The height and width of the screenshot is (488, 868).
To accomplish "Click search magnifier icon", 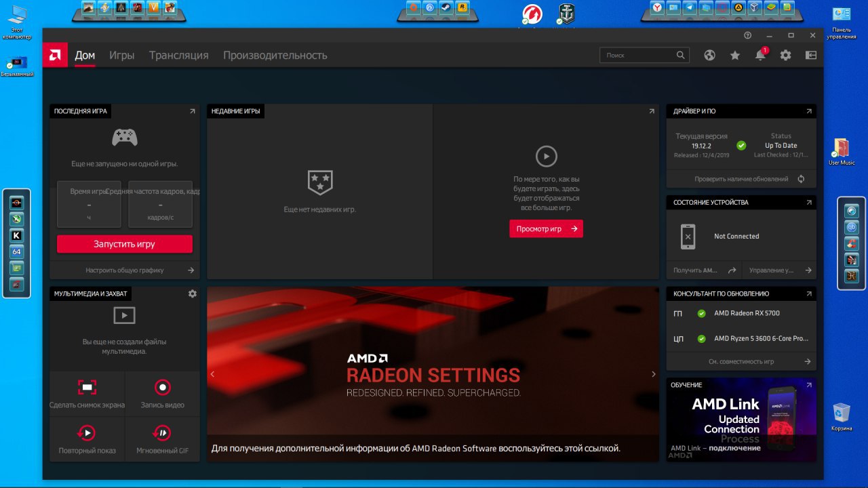I will (x=681, y=55).
